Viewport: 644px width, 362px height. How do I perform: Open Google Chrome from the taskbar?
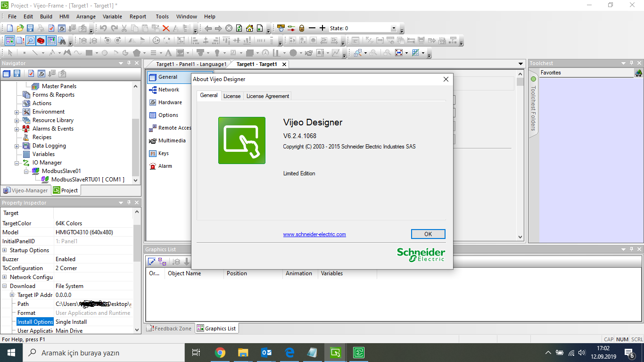(x=220, y=353)
